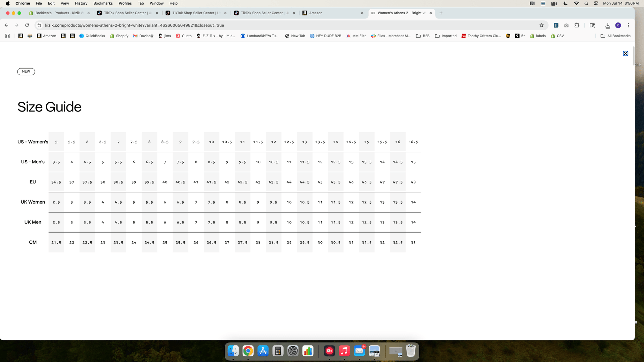This screenshot has width=644, height=362.
Task: Open Chrome three-dot menu
Action: 628,25
